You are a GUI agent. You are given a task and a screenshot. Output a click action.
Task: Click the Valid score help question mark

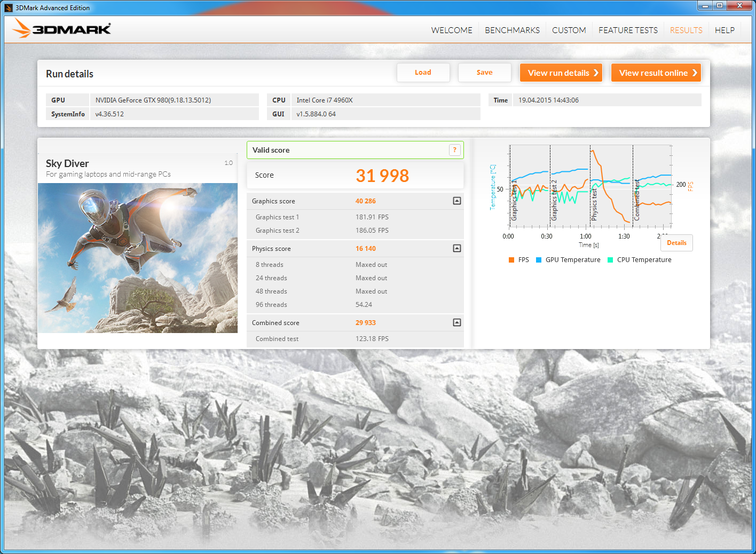click(x=454, y=150)
